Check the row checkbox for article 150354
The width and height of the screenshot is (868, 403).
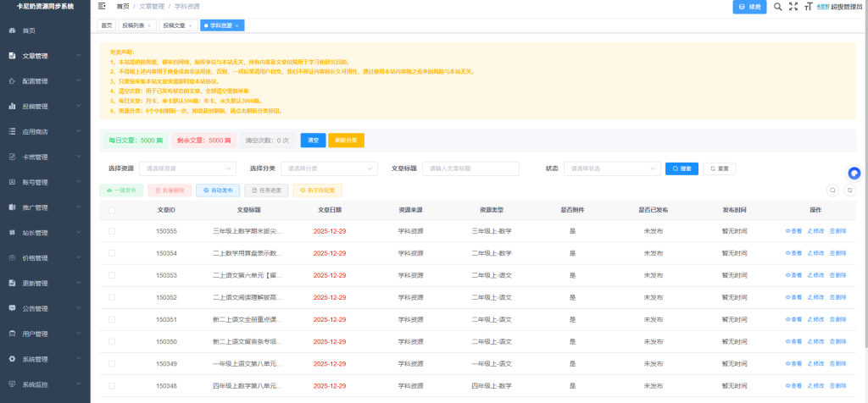[x=112, y=253]
